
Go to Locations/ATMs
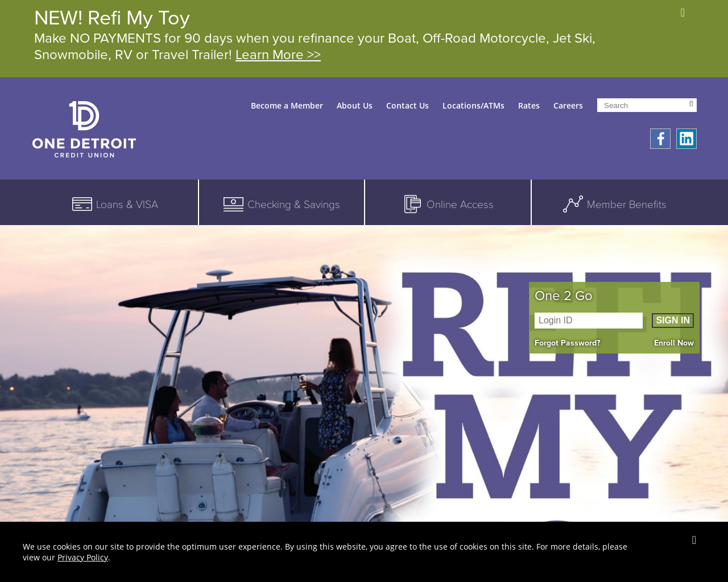pos(473,106)
